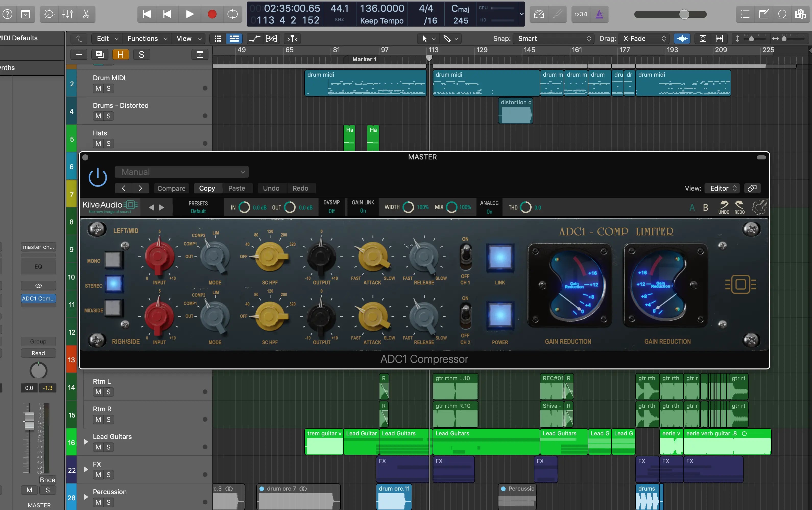Mute the Drum MIDI track
The width and height of the screenshot is (812, 510).
(98, 88)
